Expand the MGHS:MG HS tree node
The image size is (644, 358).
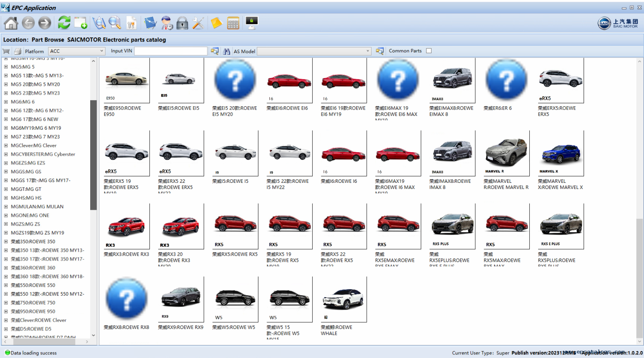tap(6, 198)
